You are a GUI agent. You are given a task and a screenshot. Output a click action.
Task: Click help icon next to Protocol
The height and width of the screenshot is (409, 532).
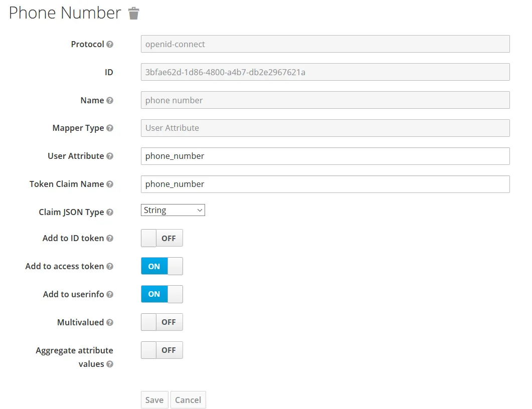coord(110,44)
